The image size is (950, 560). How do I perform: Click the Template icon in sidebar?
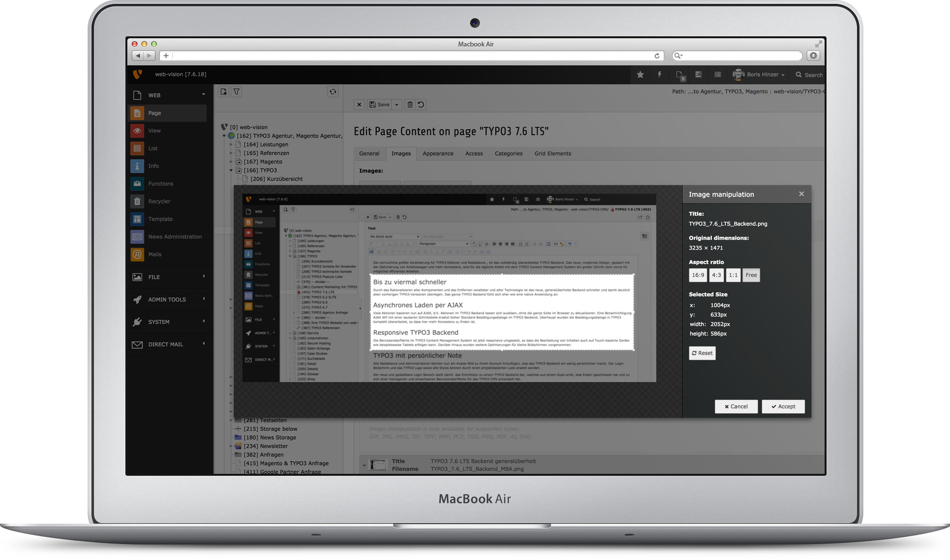click(x=138, y=218)
